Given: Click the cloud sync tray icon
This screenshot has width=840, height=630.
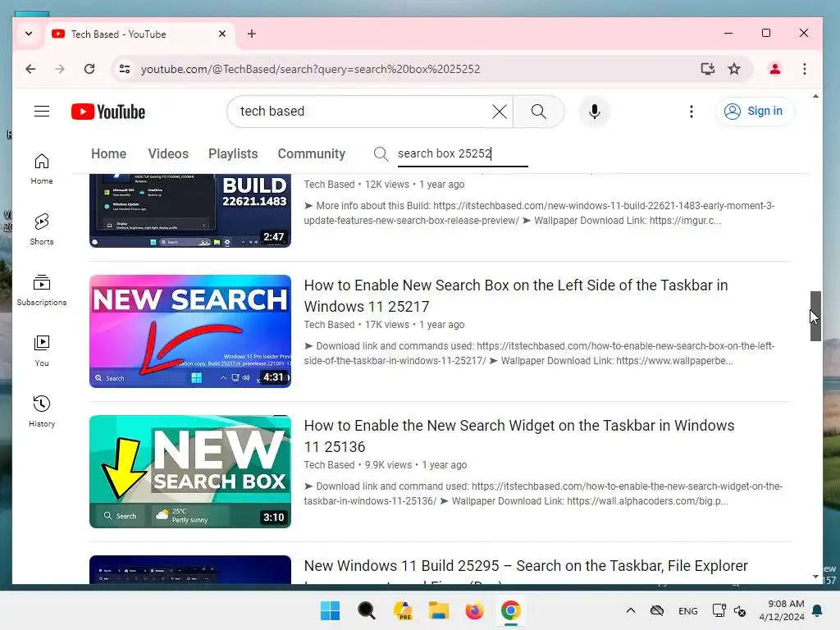Looking at the screenshot, I should point(657,610).
